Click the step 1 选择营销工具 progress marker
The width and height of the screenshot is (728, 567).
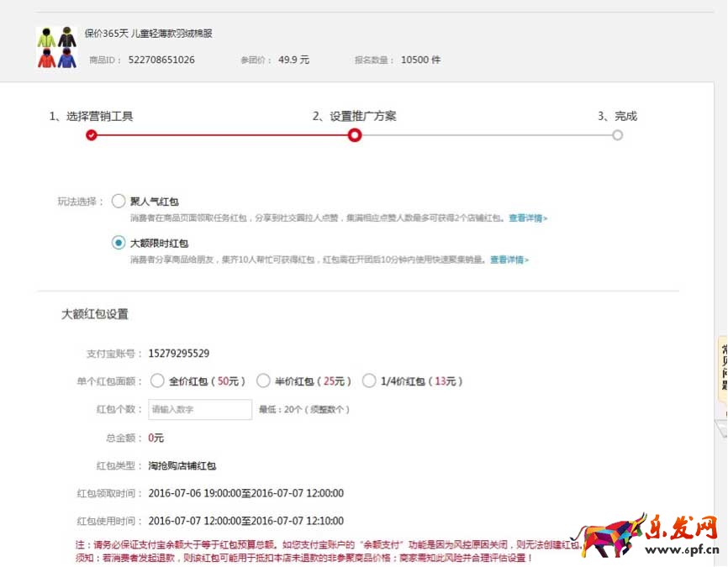tap(92, 134)
